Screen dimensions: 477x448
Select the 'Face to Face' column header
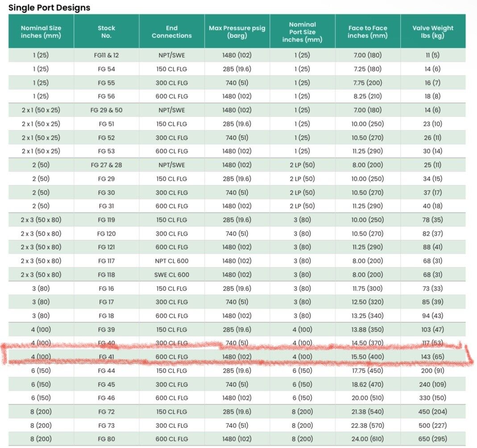click(x=368, y=32)
